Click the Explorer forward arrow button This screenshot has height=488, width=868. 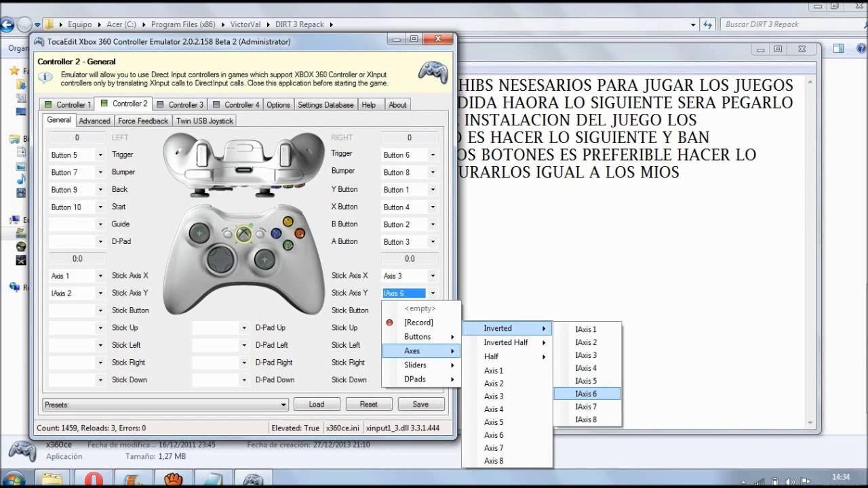(24, 24)
